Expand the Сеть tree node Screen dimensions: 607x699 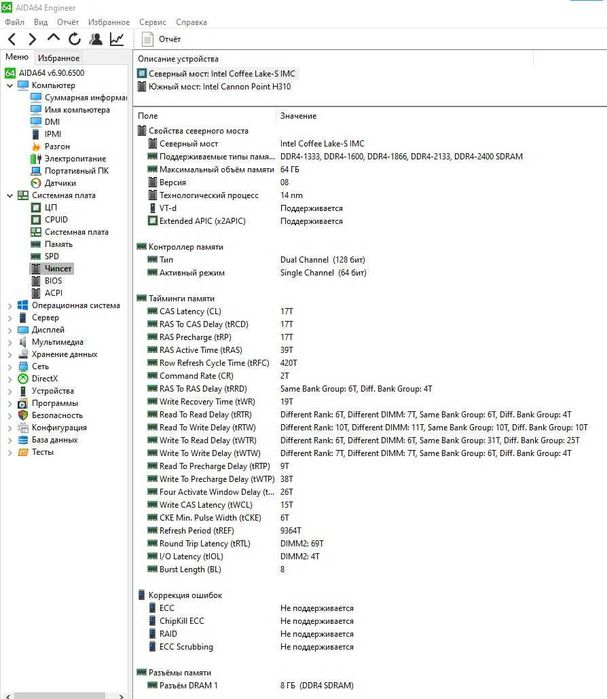tap(10, 366)
